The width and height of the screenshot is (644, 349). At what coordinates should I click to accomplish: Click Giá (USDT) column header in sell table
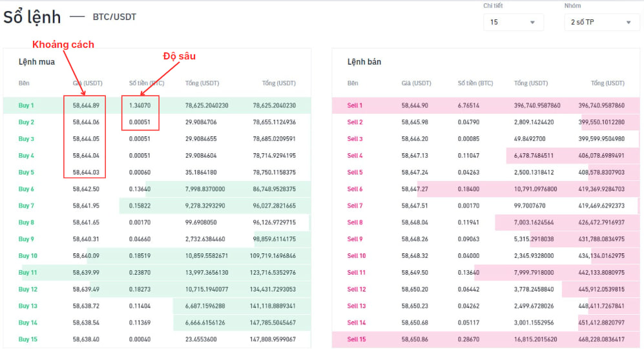point(415,83)
